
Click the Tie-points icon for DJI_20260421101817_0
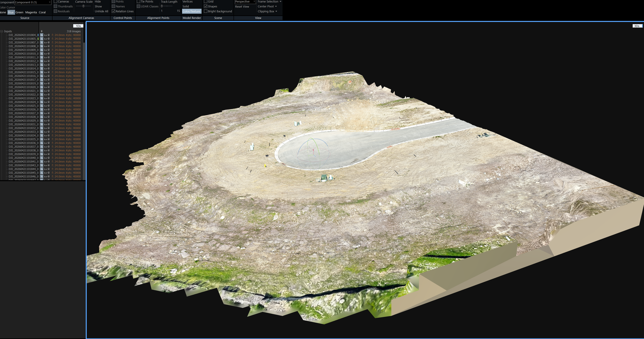pos(42,80)
